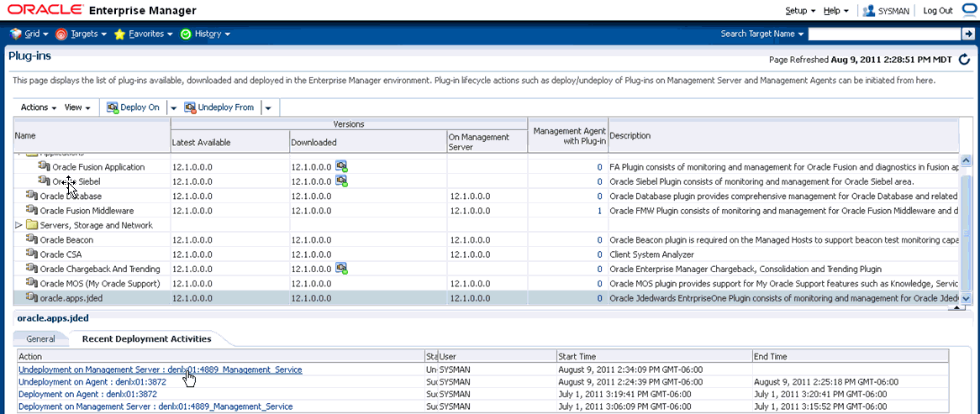The height and width of the screenshot is (414, 980).
Task: Click the target name search field
Action: click(x=883, y=34)
